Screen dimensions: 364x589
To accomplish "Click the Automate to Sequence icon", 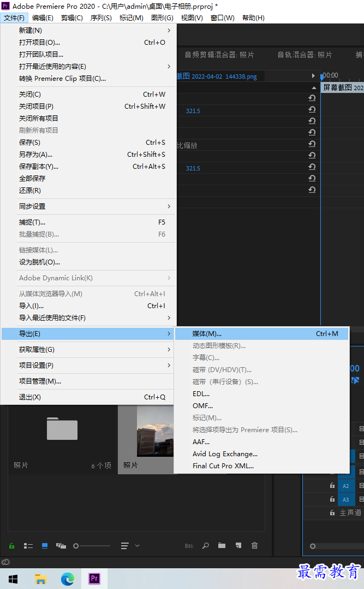I will (x=189, y=546).
